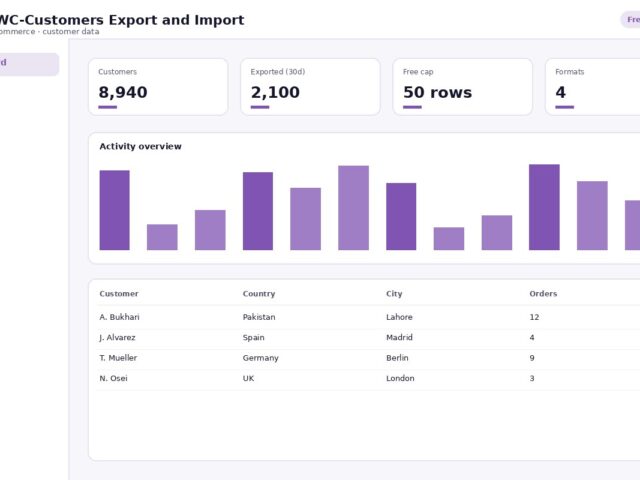Click the 'Activity overview' heading

[140, 147]
